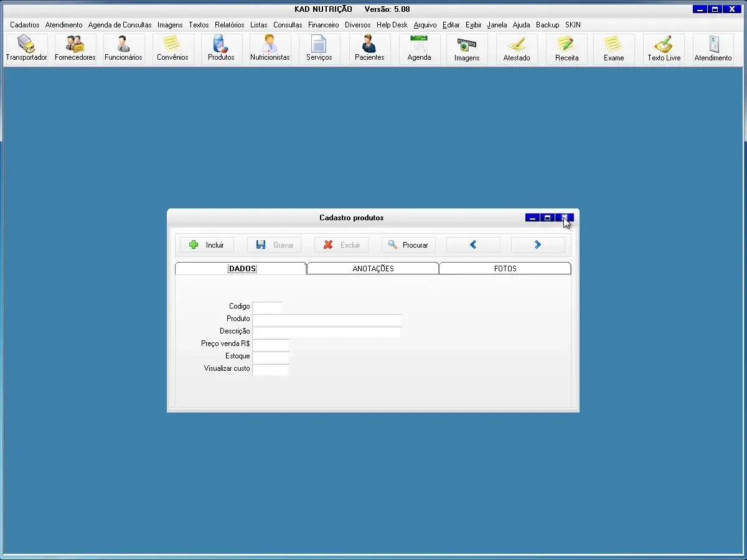747x560 pixels.
Task: Go to previous record with left arrow
Action: (473, 245)
